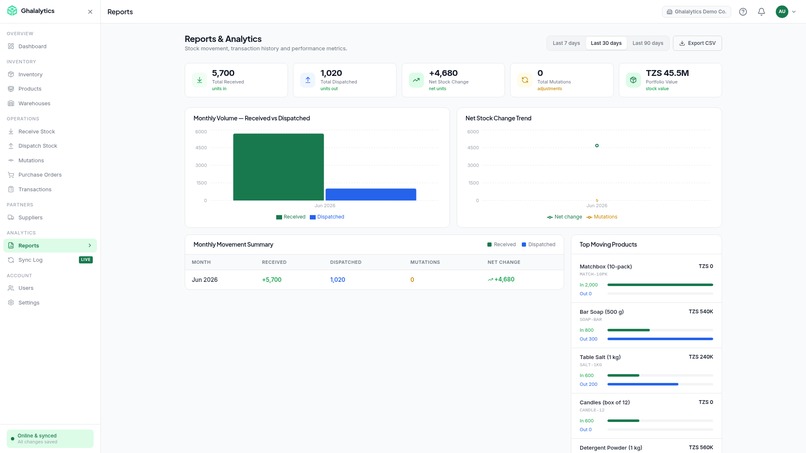
Task: Open Settings in the sidebar
Action: click(x=50, y=303)
